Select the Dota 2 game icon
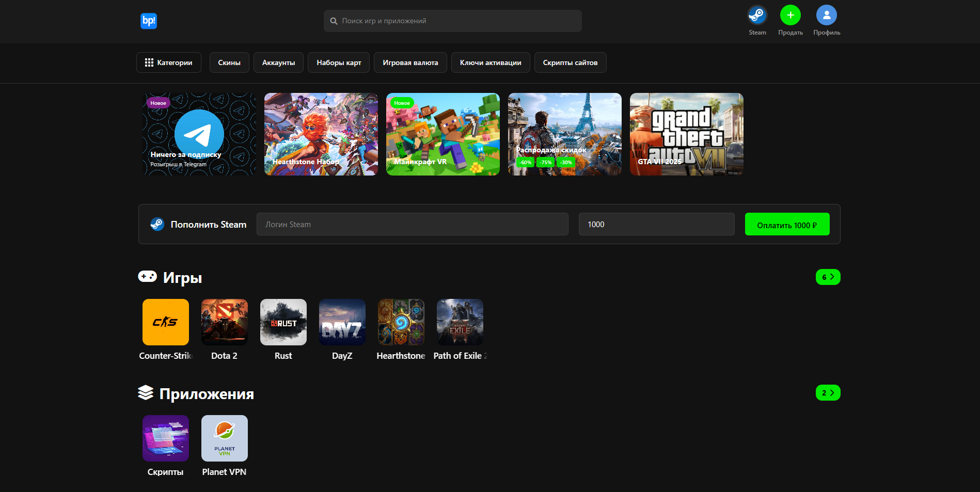The height and width of the screenshot is (492, 980). [225, 322]
